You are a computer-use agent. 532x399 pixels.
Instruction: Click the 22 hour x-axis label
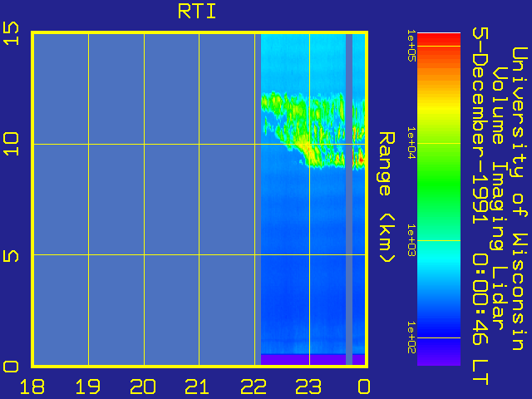[x=253, y=387]
